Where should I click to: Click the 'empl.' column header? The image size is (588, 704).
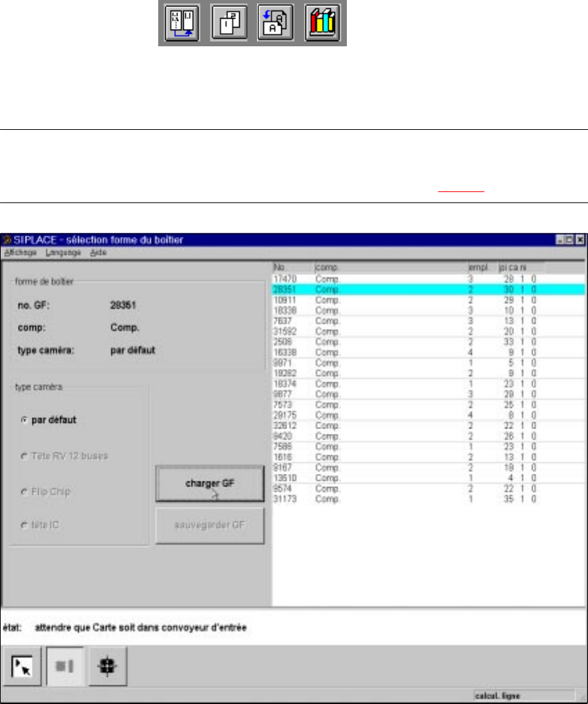(x=483, y=267)
